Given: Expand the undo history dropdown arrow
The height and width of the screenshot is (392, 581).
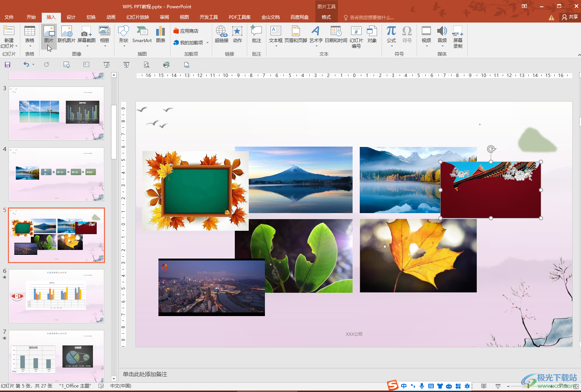Looking at the screenshot, I should point(33,65).
